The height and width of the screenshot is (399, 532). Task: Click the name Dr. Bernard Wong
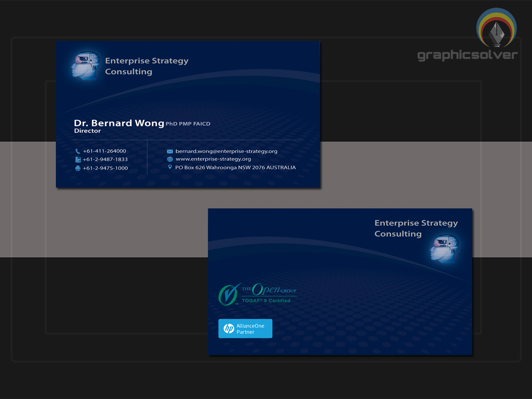(x=119, y=123)
